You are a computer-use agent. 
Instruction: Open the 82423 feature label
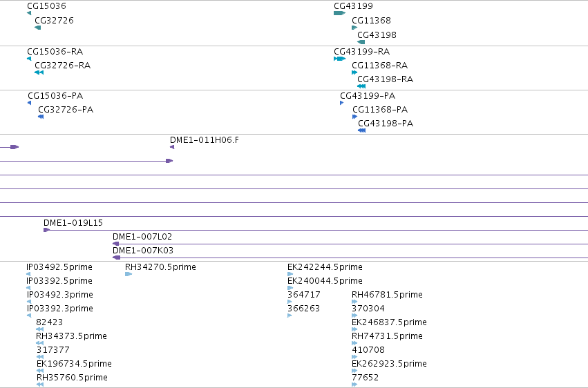tap(50, 322)
